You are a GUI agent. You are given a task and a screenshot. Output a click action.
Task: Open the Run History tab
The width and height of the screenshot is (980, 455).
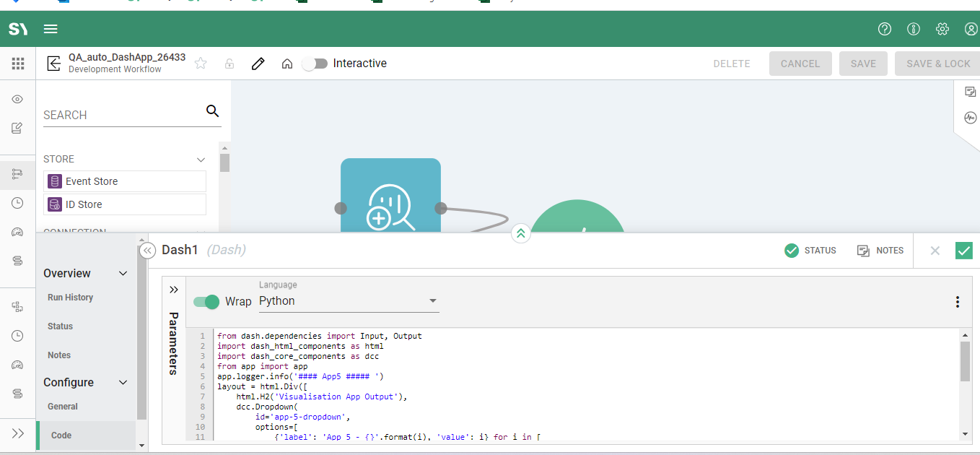[x=70, y=298]
